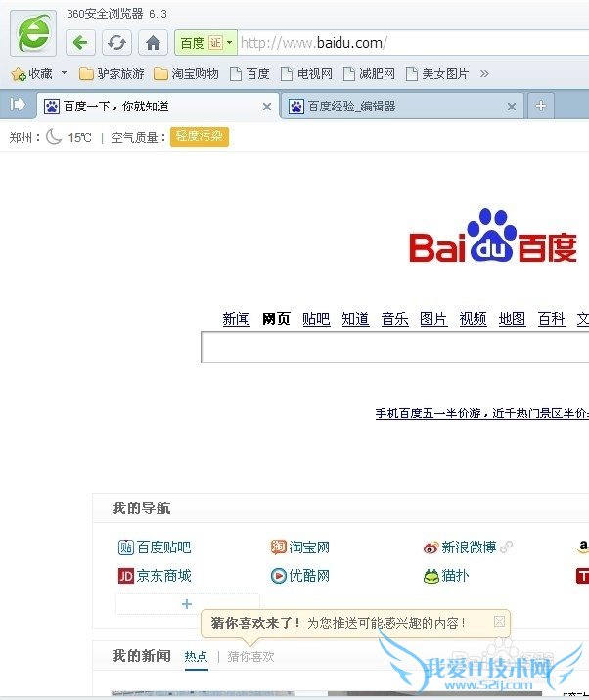
Task: Click the chain icon next to 新浪微博
Action: [507, 547]
